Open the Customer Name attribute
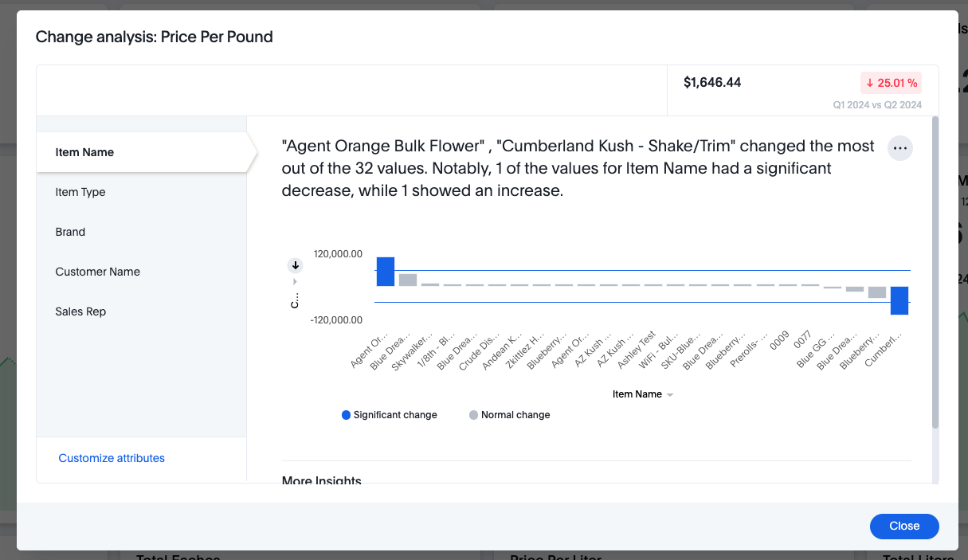Screen dimensions: 968x560 click(x=97, y=272)
